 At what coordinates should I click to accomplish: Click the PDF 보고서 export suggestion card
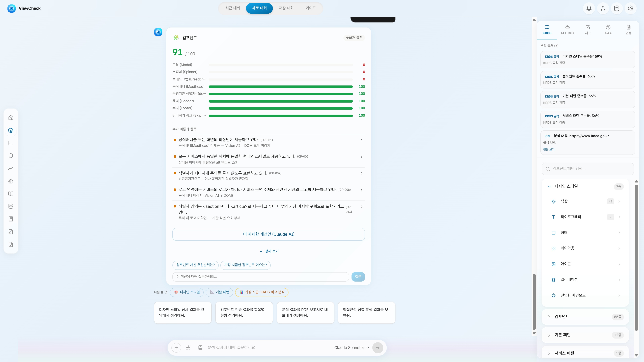coord(305,313)
